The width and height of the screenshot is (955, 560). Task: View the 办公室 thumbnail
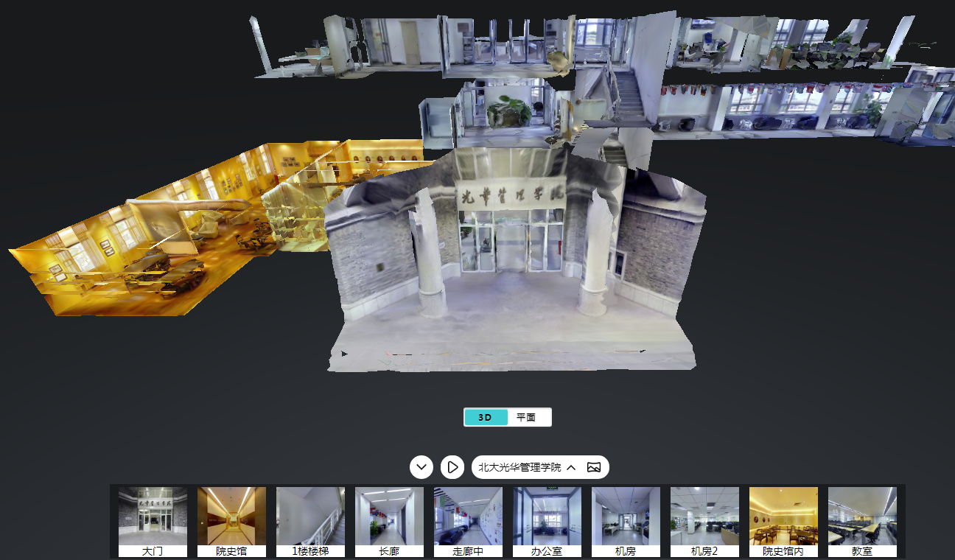(x=547, y=522)
